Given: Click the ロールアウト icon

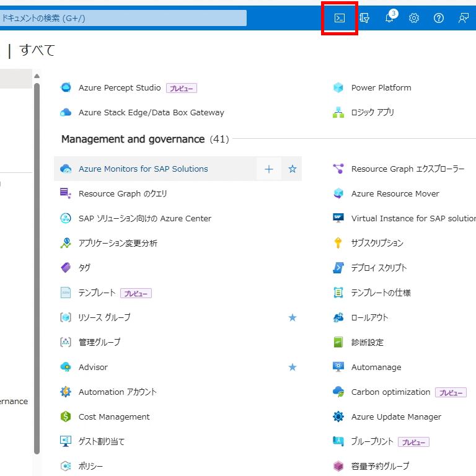Looking at the screenshot, I should click(x=338, y=317).
